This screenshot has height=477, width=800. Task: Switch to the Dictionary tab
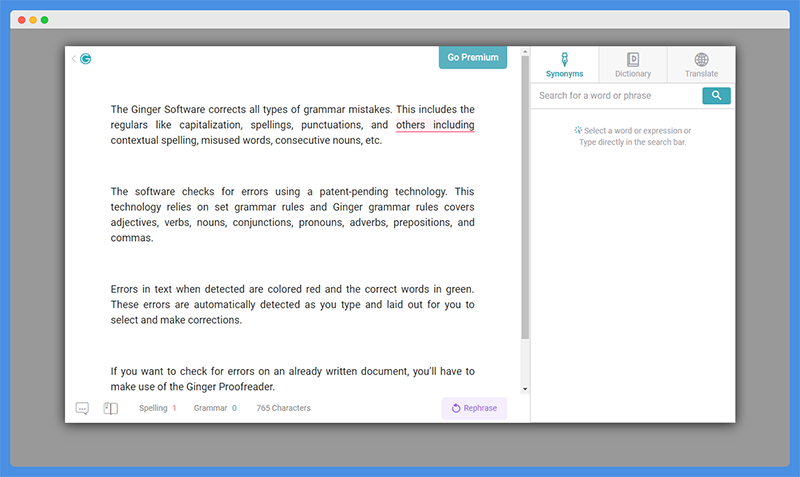click(633, 65)
